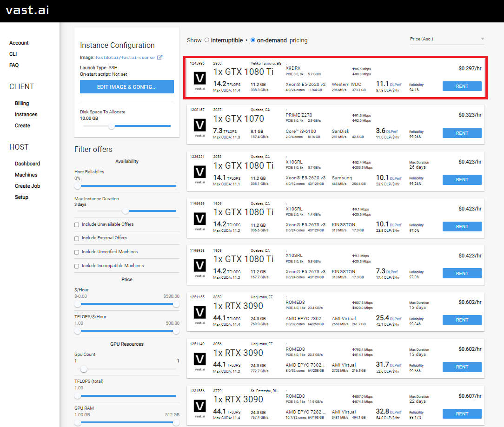
Task: Open the CLI page
Action: [x=13, y=54]
